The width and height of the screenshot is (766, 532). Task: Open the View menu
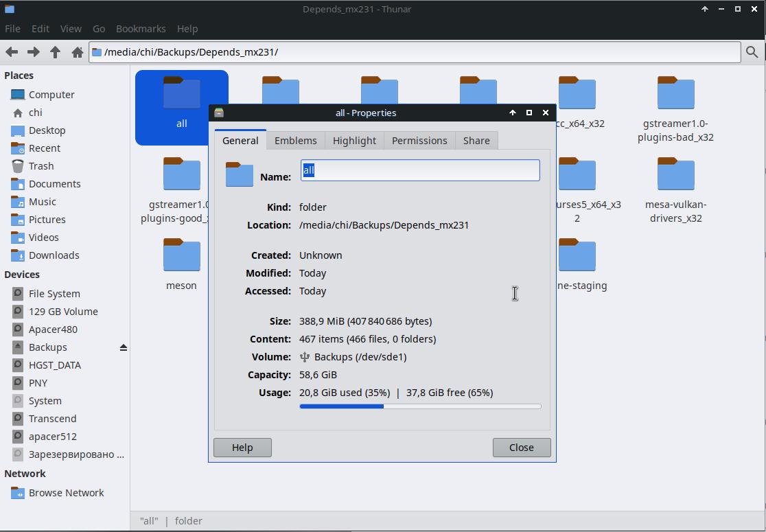[x=71, y=29]
